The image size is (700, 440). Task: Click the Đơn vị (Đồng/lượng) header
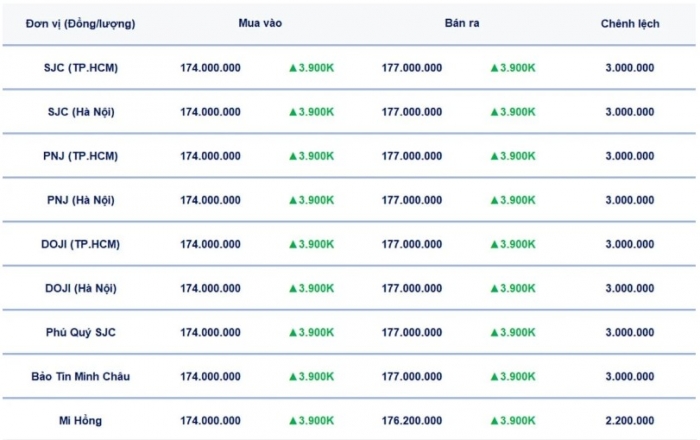click(x=81, y=23)
